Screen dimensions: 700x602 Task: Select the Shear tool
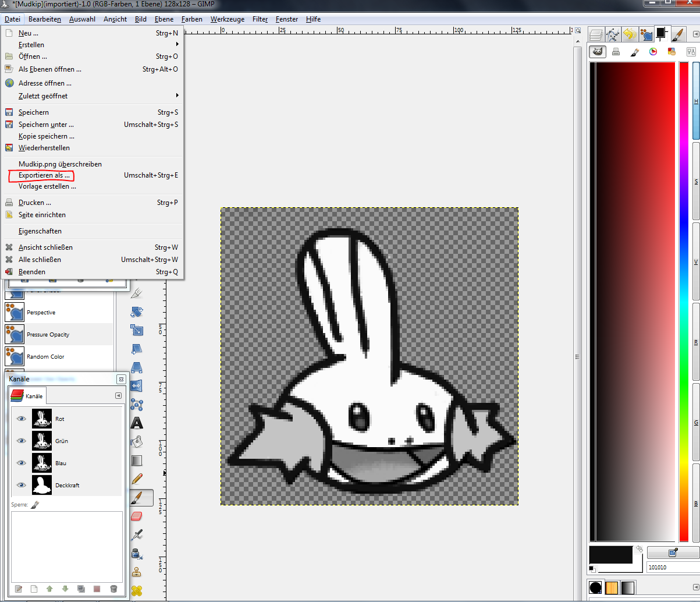pos(137,349)
